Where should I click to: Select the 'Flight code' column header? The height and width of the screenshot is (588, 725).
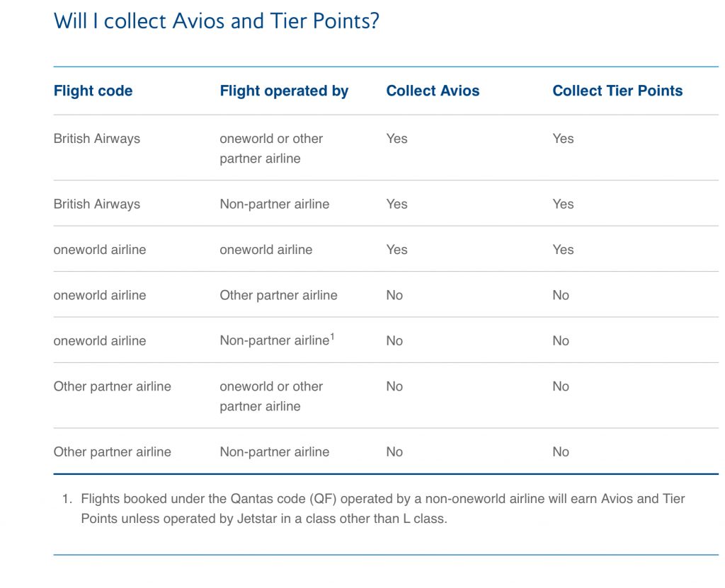coord(93,91)
